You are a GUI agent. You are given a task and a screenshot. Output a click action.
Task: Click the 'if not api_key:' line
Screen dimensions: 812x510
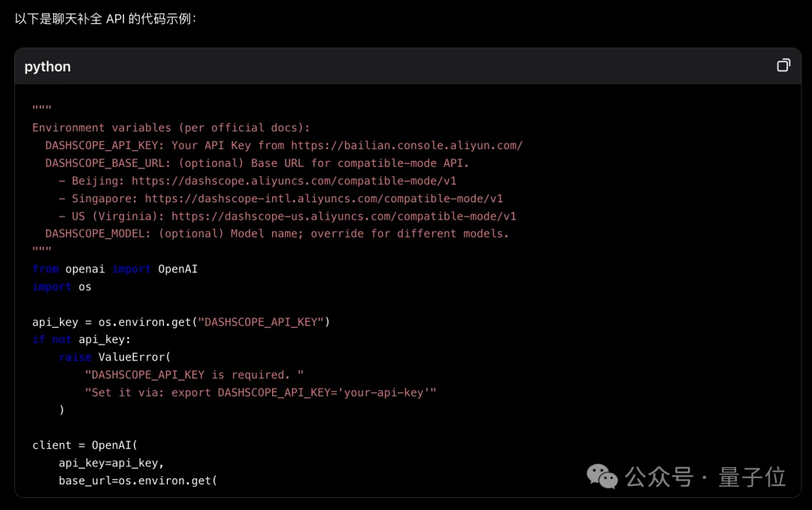coord(81,339)
